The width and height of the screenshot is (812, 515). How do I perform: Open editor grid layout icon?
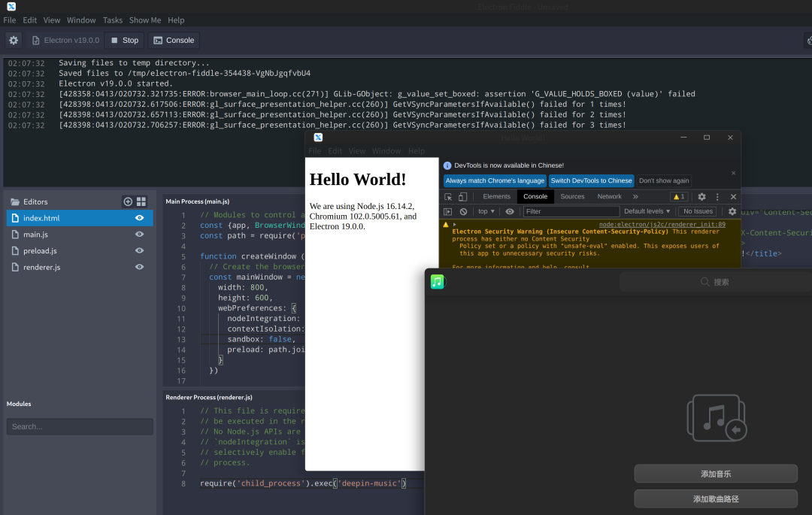pos(141,201)
